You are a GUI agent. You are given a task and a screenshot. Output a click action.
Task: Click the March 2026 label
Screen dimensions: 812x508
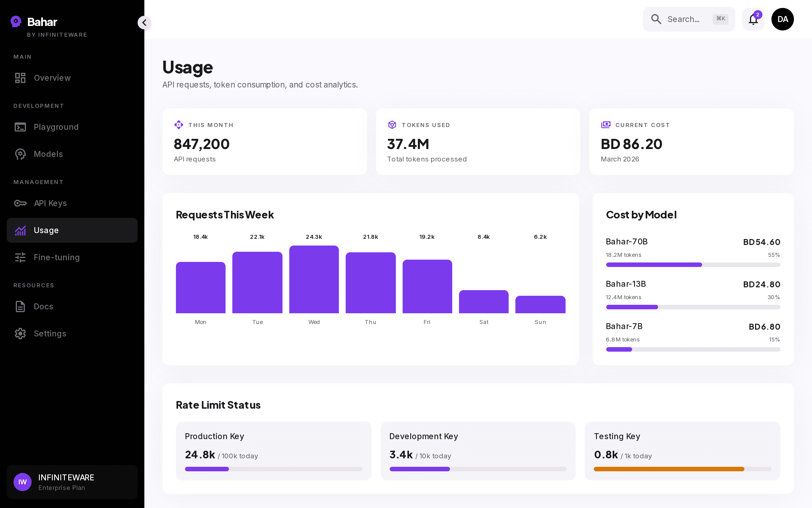click(620, 159)
